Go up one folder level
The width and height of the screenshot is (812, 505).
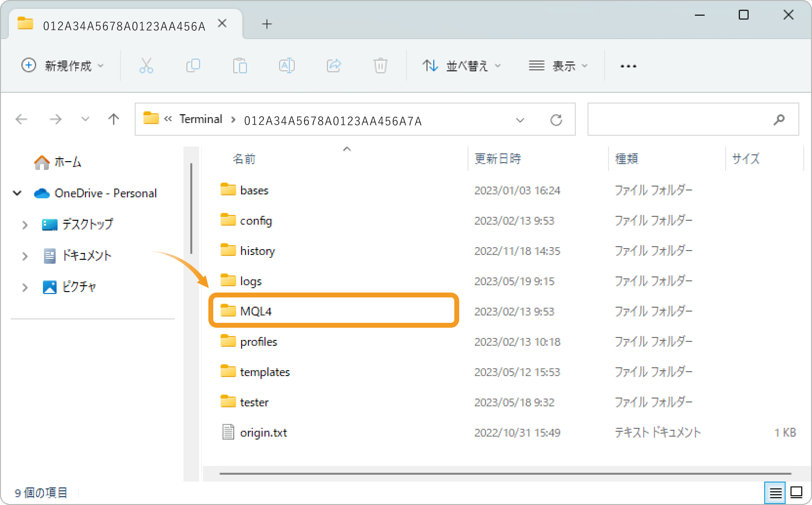(114, 119)
